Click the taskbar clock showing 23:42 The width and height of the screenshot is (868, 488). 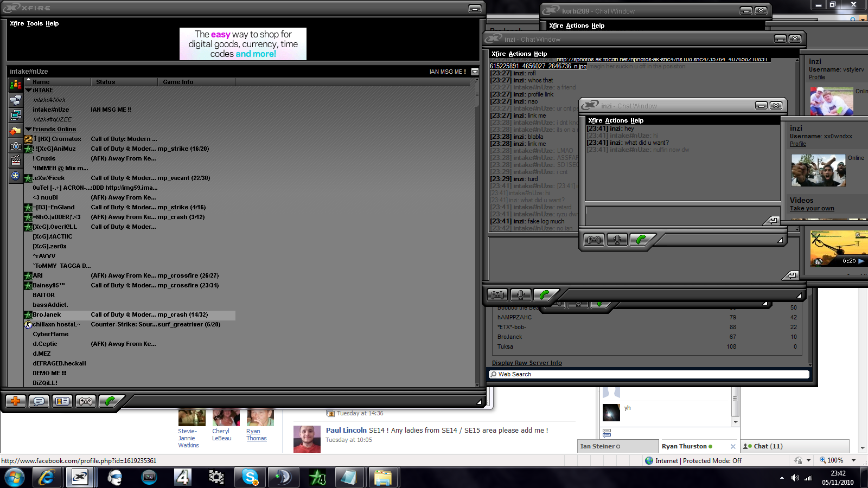(838, 478)
